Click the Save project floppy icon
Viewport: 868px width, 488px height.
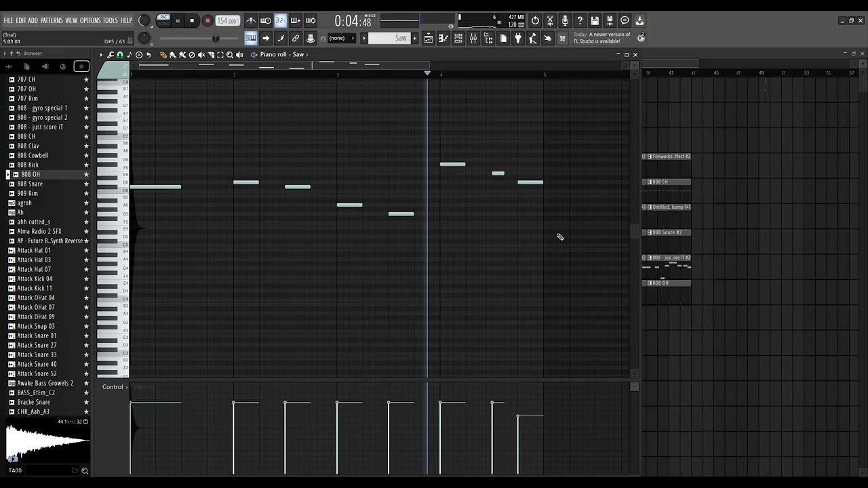[x=595, y=21]
